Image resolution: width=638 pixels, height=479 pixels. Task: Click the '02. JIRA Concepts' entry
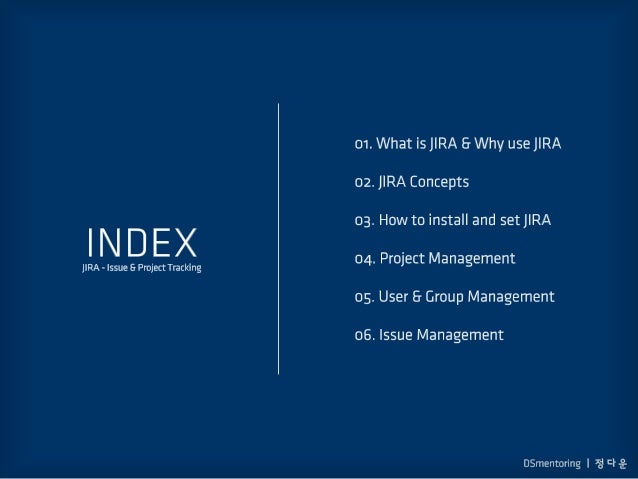pyautogui.click(x=412, y=182)
